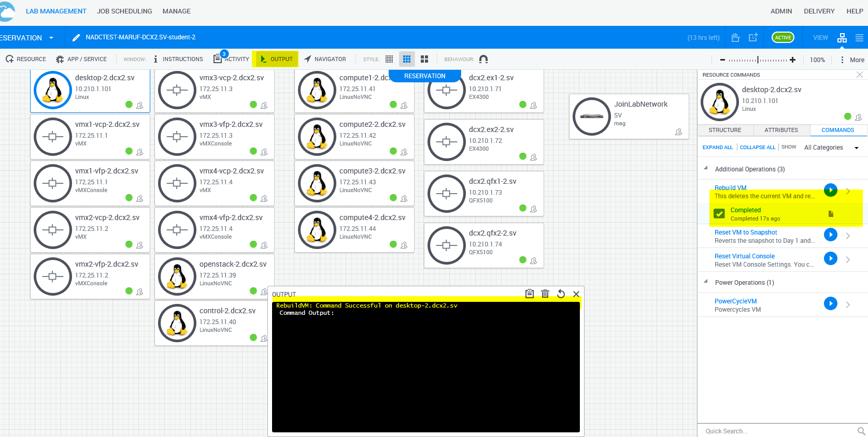Click the zoom in plus icon
Viewport: 868px width, 437px height.
[792, 60]
